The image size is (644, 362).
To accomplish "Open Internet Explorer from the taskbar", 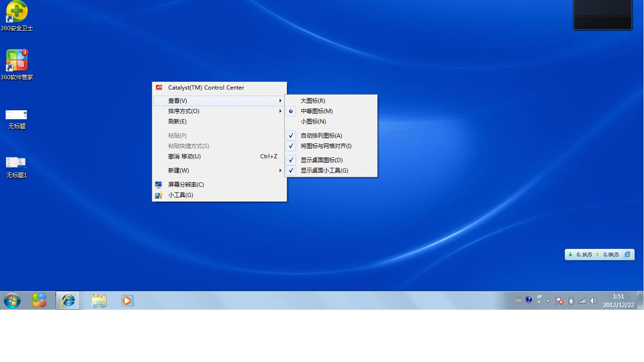I will pyautogui.click(x=67, y=300).
